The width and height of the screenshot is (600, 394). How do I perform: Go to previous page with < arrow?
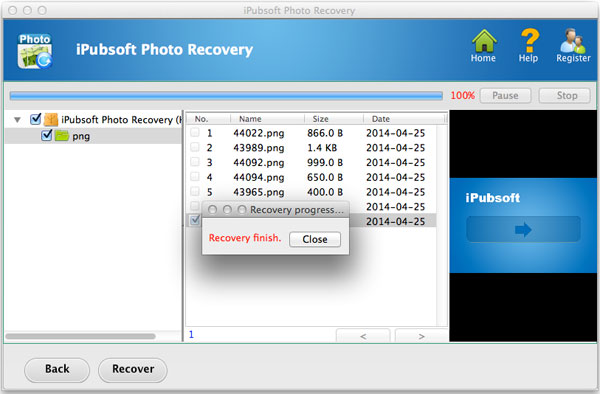click(x=363, y=336)
